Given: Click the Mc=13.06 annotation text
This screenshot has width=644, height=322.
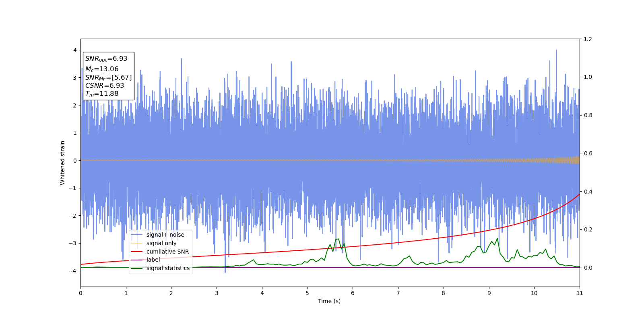Looking at the screenshot, I should [102, 69].
